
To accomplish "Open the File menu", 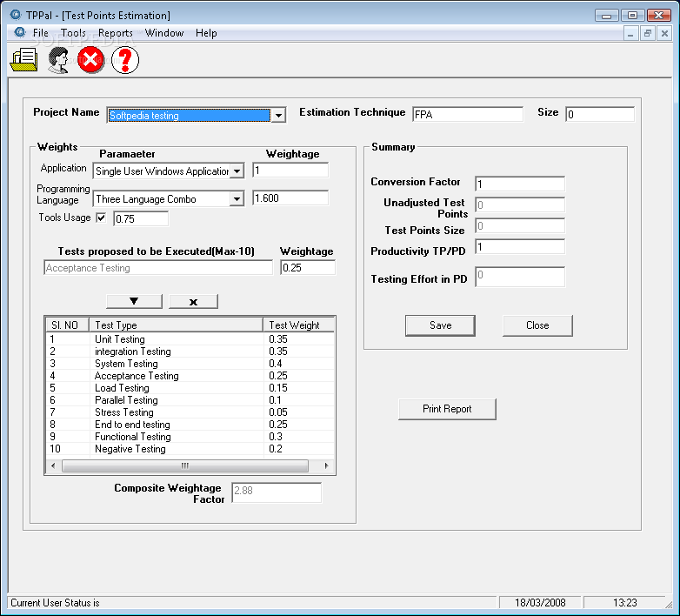I will click(41, 33).
